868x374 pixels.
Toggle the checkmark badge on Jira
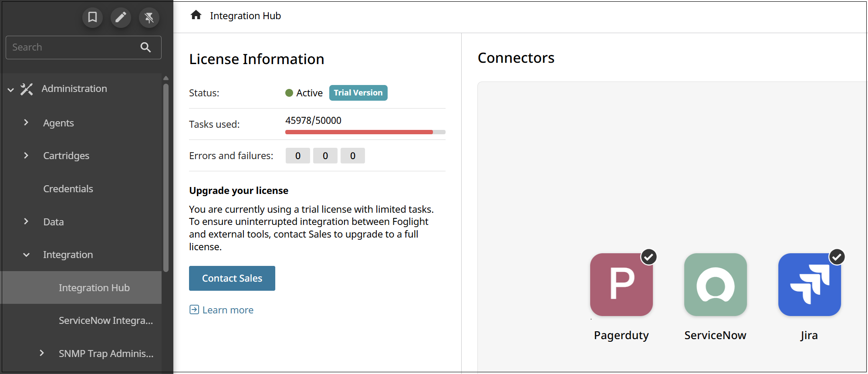point(837,257)
